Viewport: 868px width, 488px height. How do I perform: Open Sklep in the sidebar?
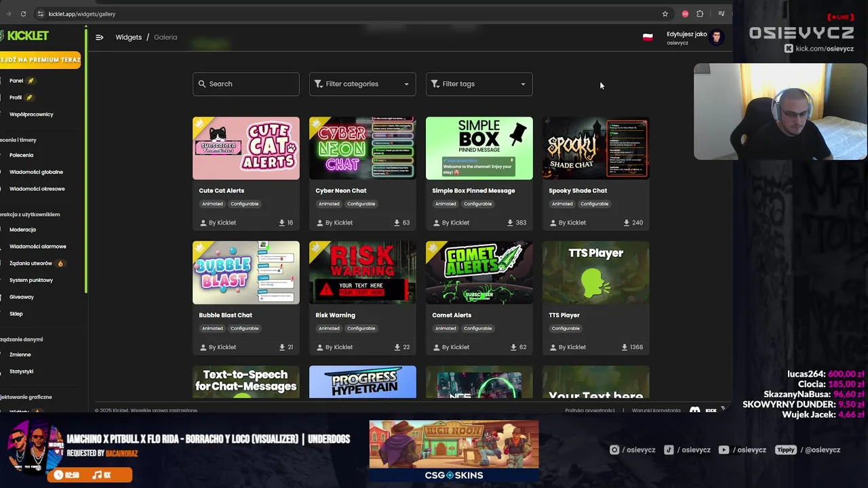tap(16, 314)
